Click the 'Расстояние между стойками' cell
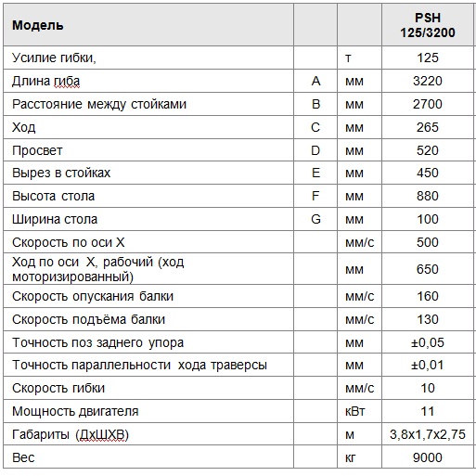Screen dimensions: 476x476 pyautogui.click(x=148, y=104)
